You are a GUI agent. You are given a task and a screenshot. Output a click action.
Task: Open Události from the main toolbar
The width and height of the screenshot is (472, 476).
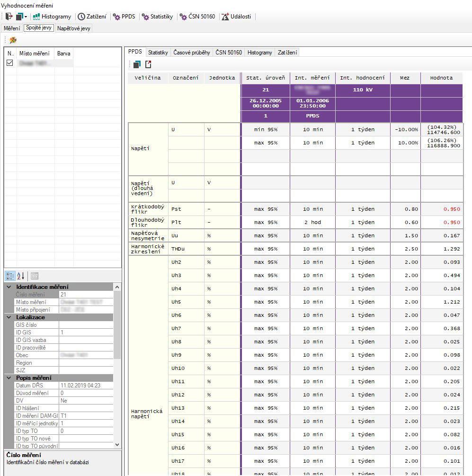pyautogui.click(x=237, y=17)
